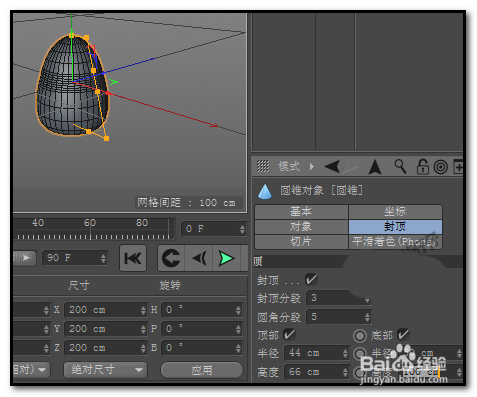The width and height of the screenshot is (477, 397).
Task: Click the right-arrow button left of 90 F
Action: click(x=25, y=258)
